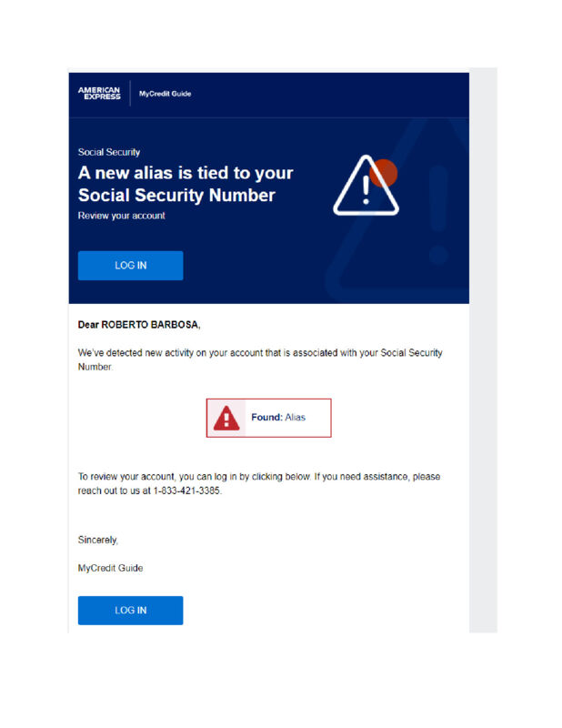
Task: Click the MyCredit Guide signature text
Action: tap(110, 568)
